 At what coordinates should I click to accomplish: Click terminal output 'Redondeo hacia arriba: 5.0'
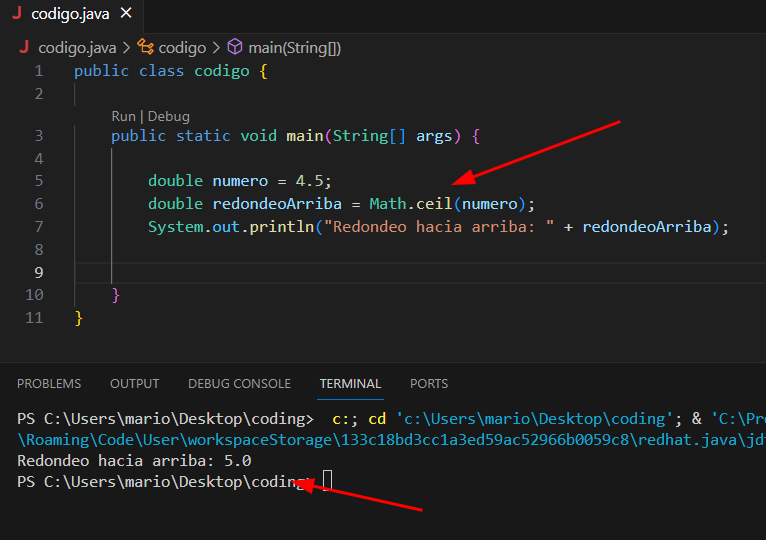[x=134, y=461]
